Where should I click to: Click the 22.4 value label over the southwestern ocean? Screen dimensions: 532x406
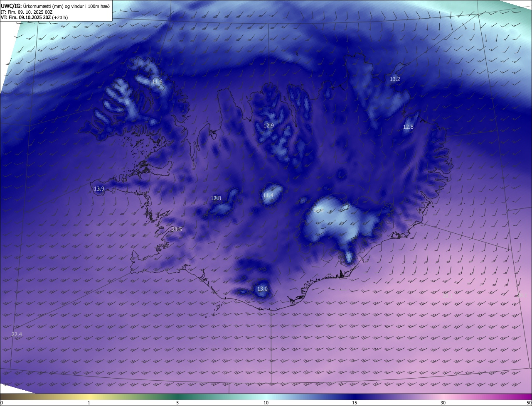pyautogui.click(x=17, y=335)
